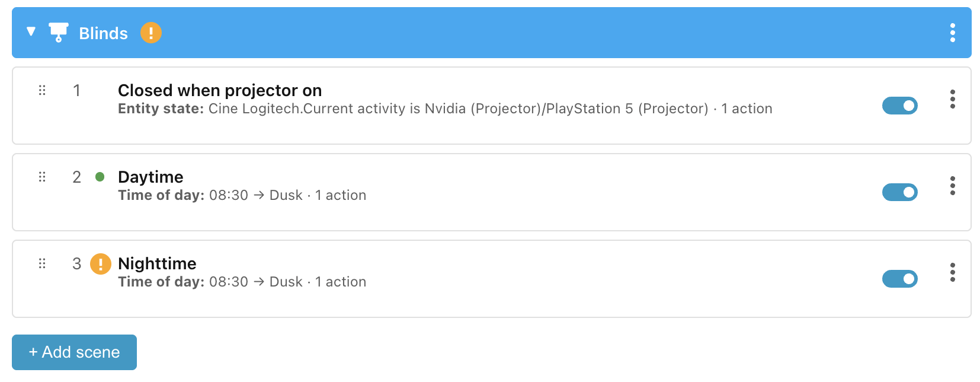Grab the drag handle for Daytime scene
The height and width of the screenshot is (382, 980).
click(x=42, y=177)
